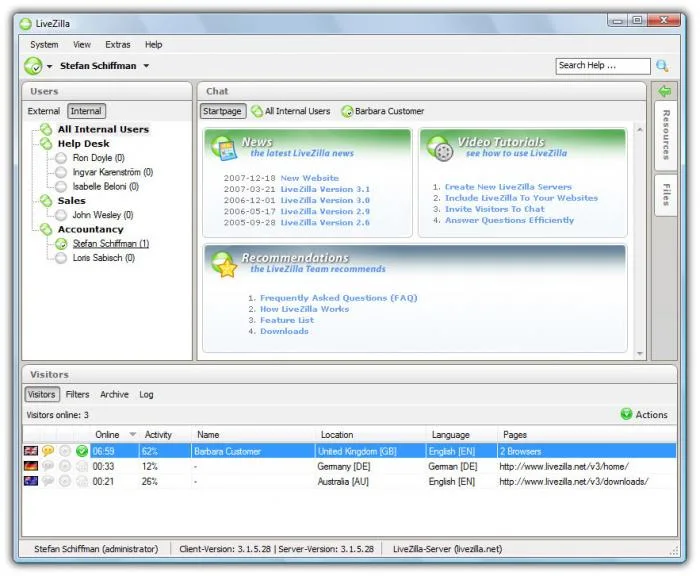Click the Online column sort arrow
Viewport: 700px width, 576px height.
[133, 434]
